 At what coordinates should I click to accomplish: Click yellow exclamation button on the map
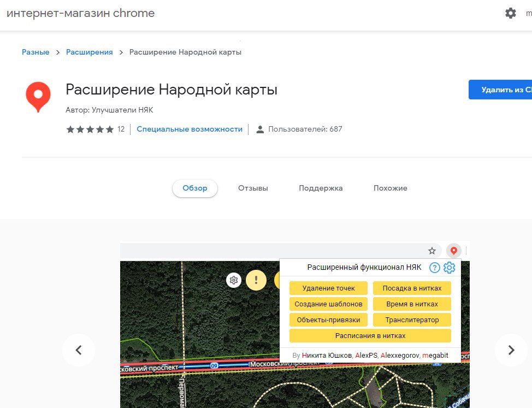(256, 280)
